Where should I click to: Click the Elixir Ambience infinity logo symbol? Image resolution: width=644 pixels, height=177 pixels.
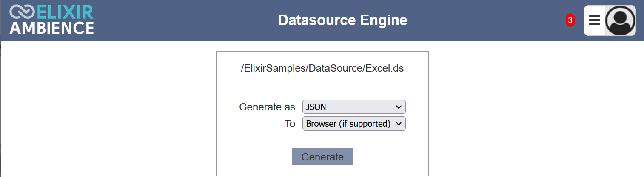pos(22,12)
